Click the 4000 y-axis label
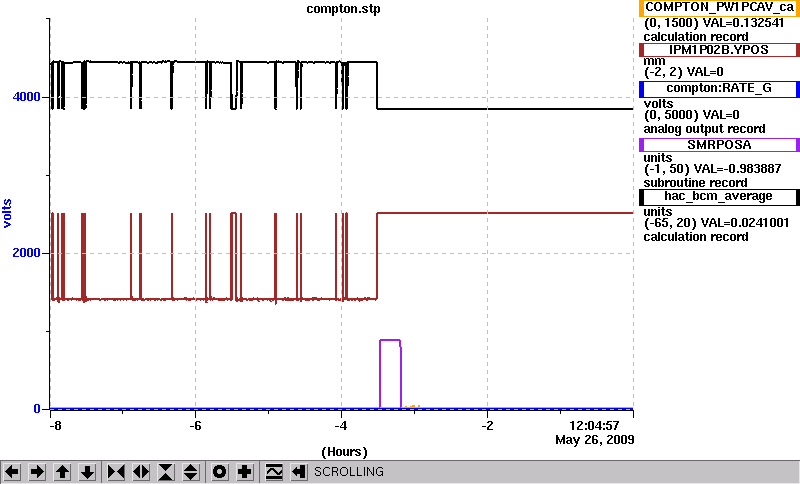The width and height of the screenshot is (800, 484). 27,97
